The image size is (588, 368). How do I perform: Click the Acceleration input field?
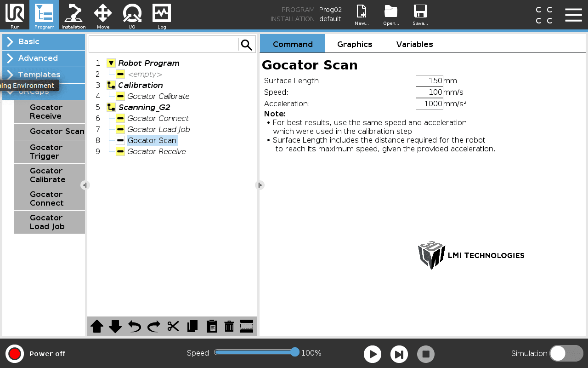click(430, 104)
